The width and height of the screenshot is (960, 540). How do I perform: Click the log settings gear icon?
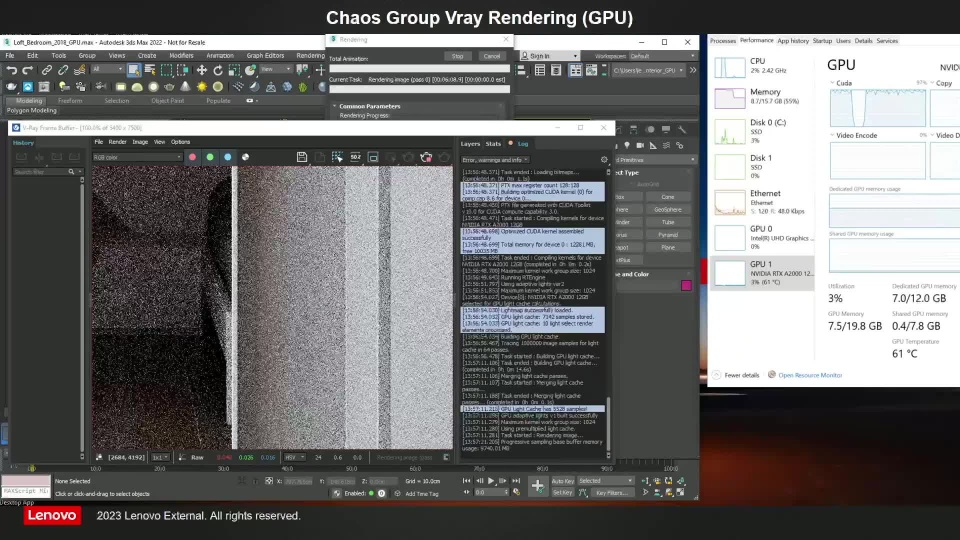tap(604, 160)
